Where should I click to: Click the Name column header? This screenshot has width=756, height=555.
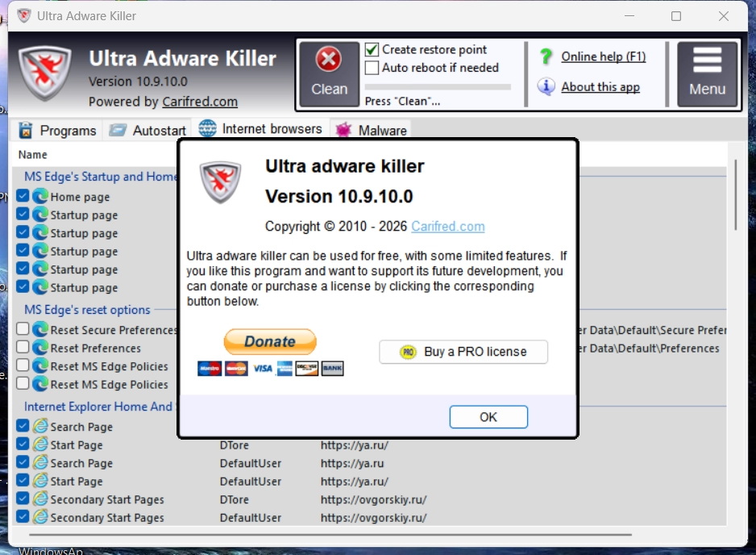coord(33,154)
